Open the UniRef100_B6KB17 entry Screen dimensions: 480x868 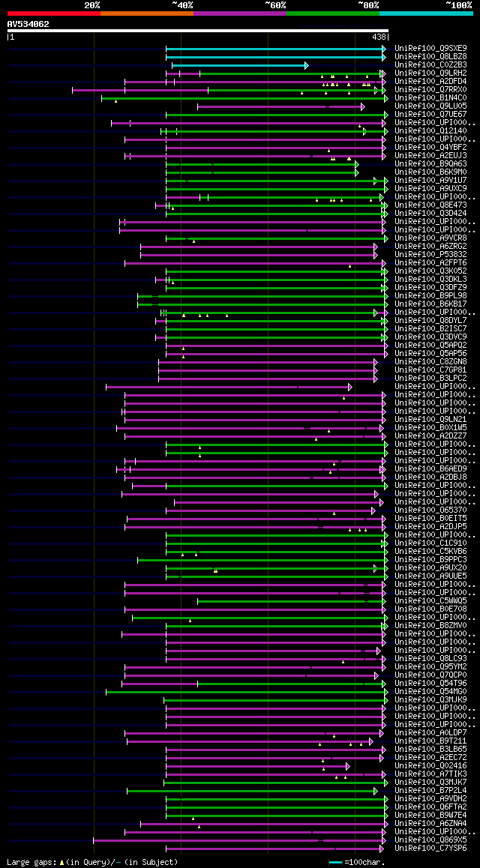430,304
